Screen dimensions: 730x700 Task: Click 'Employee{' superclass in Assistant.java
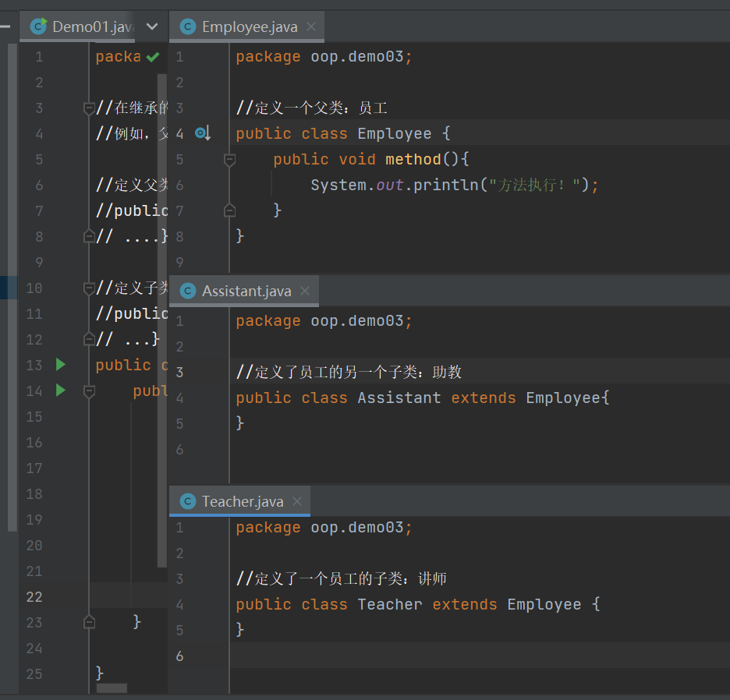568,398
